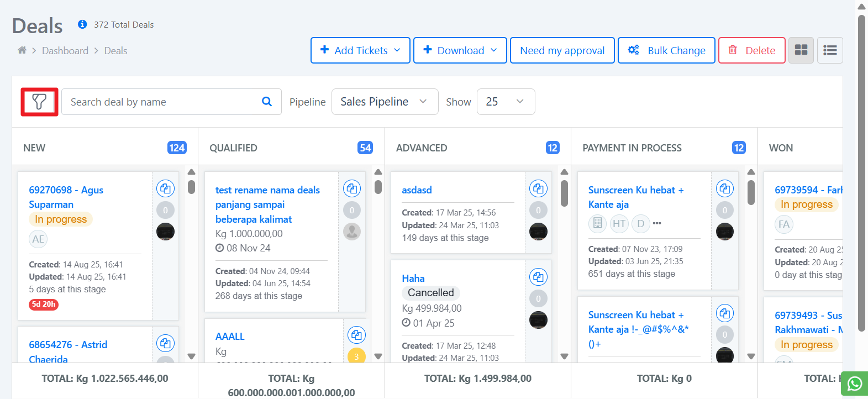The width and height of the screenshot is (868, 399).
Task: Open the deals filter funnel icon
Action: pyautogui.click(x=39, y=102)
